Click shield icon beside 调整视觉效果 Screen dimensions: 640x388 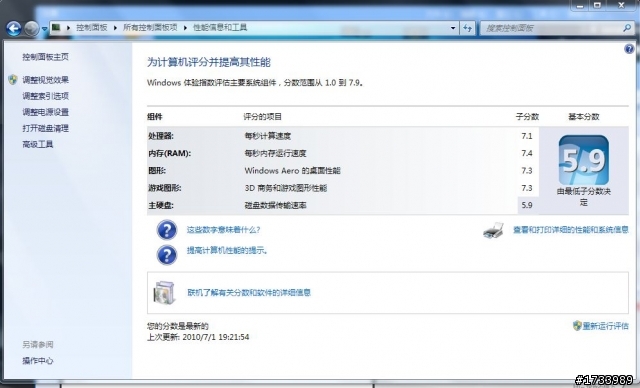tap(13, 80)
